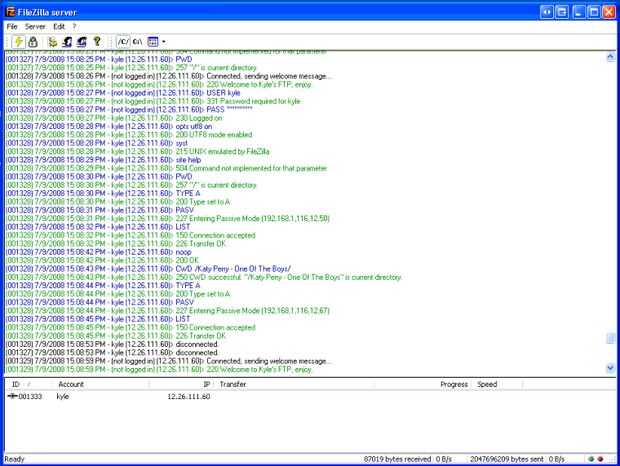The image size is (620, 466).
Task: Open the File menu
Action: point(12,26)
